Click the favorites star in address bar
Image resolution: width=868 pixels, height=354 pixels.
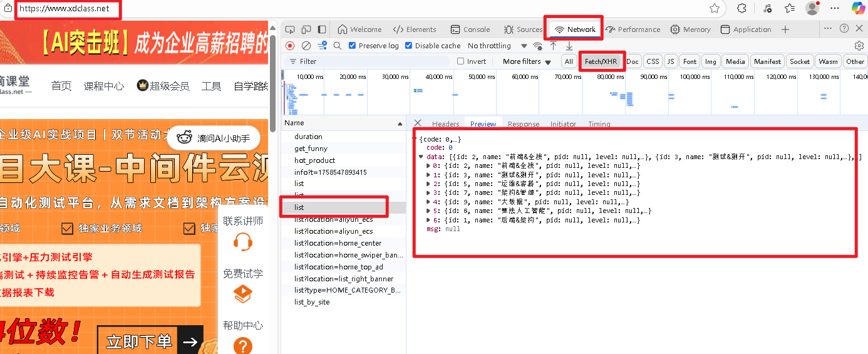715,8
